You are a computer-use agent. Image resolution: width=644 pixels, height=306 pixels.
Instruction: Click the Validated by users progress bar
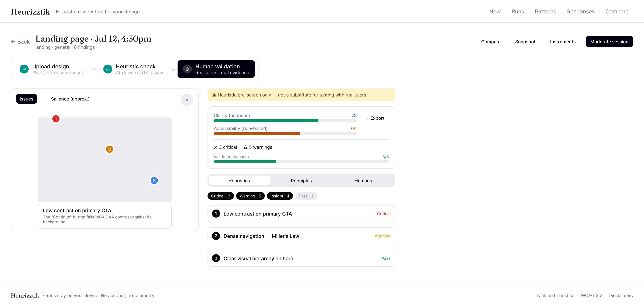301,162
